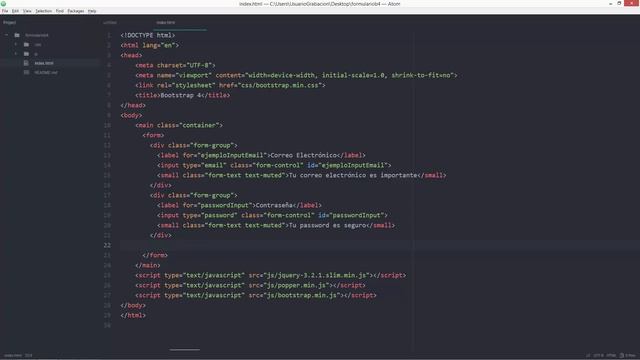Click the grammar selector in status bar
The image size is (640, 360).
click(x=611, y=356)
